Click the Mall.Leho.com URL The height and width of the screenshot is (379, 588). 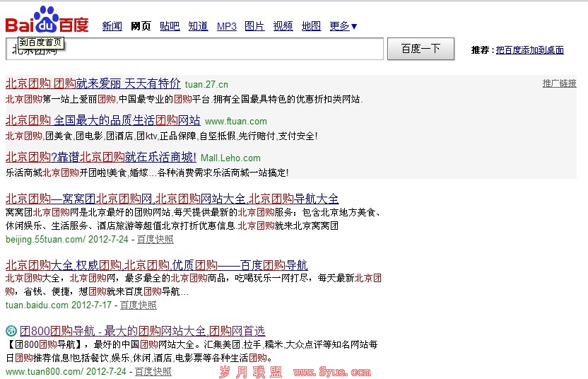pos(230,158)
